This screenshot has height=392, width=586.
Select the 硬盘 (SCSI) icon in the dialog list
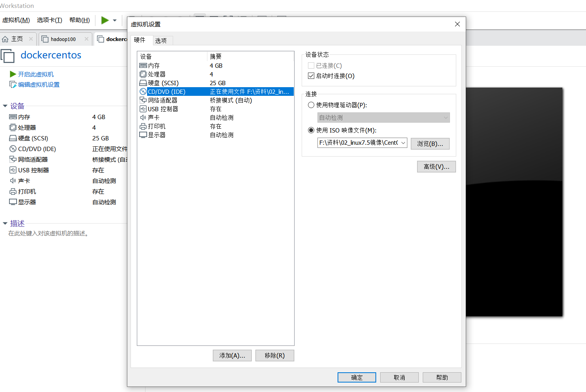pos(143,83)
